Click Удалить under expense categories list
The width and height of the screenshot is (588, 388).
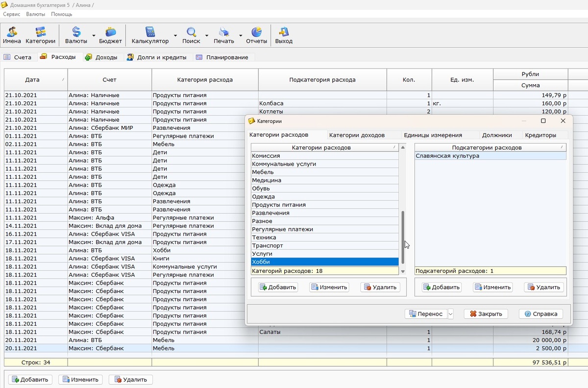(x=380, y=288)
